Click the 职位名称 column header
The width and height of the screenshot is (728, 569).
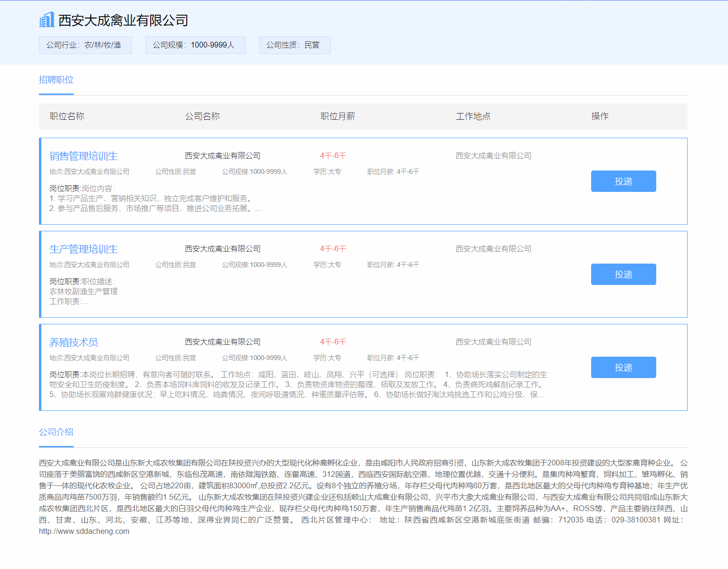click(67, 116)
